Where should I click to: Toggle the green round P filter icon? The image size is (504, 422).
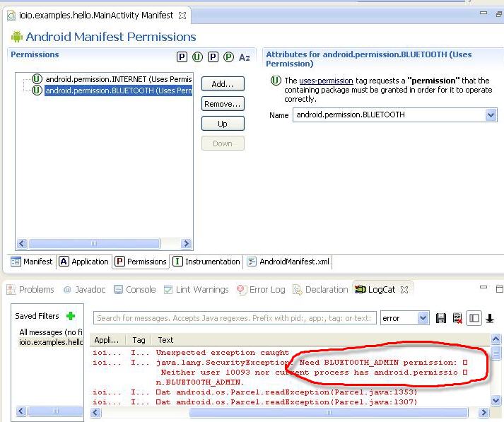228,57
